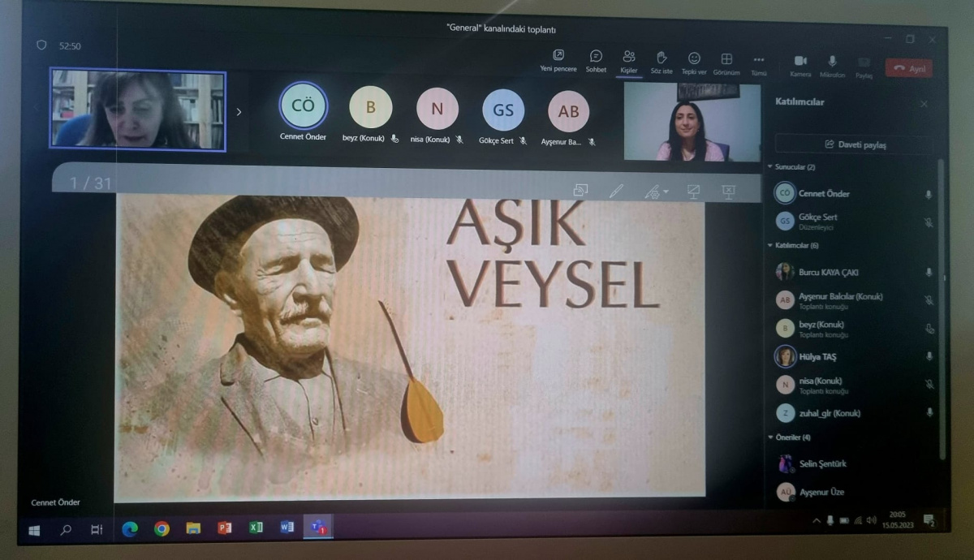Click the presenter view easel icon

pyautogui.click(x=694, y=192)
